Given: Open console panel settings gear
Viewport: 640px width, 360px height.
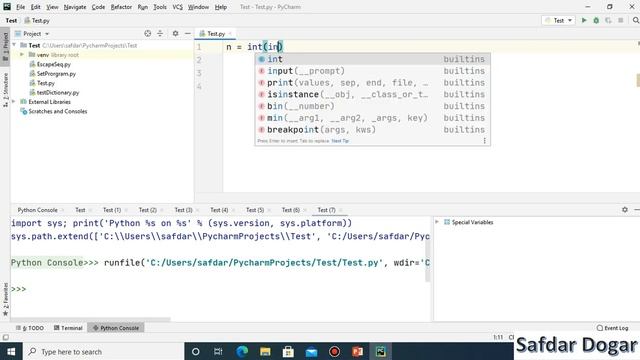Looking at the screenshot, I should pyautogui.click(x=625, y=209).
